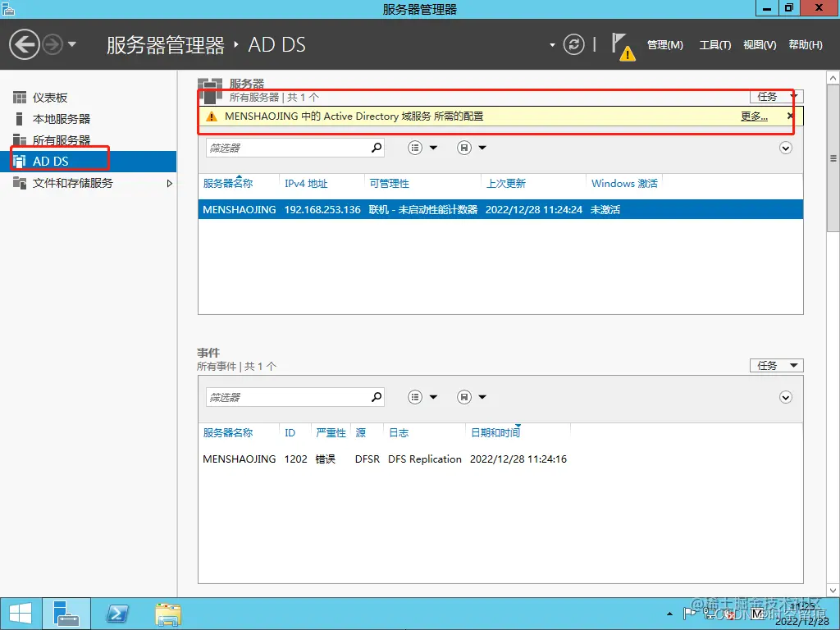This screenshot has width=840, height=630.
Task: Open the notifications flag with warning
Action: click(623, 47)
